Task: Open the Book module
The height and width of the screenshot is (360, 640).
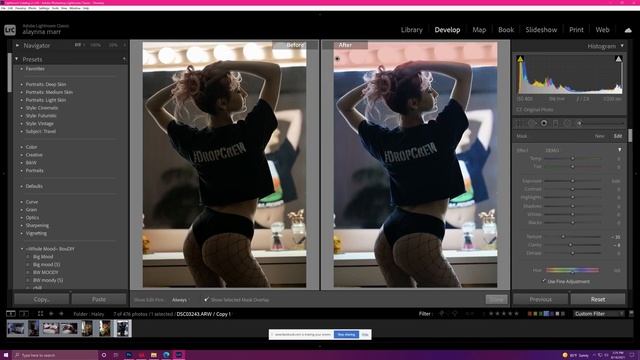Action: (506, 30)
